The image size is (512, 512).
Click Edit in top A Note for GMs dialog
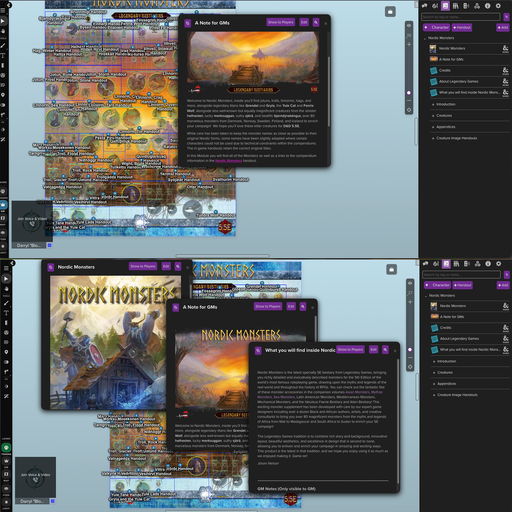[304, 22]
